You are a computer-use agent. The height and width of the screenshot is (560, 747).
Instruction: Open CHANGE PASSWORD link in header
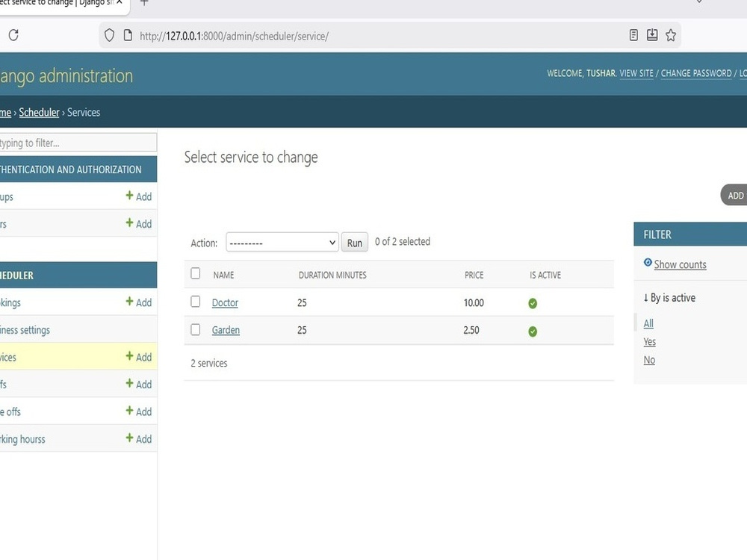pyautogui.click(x=696, y=73)
